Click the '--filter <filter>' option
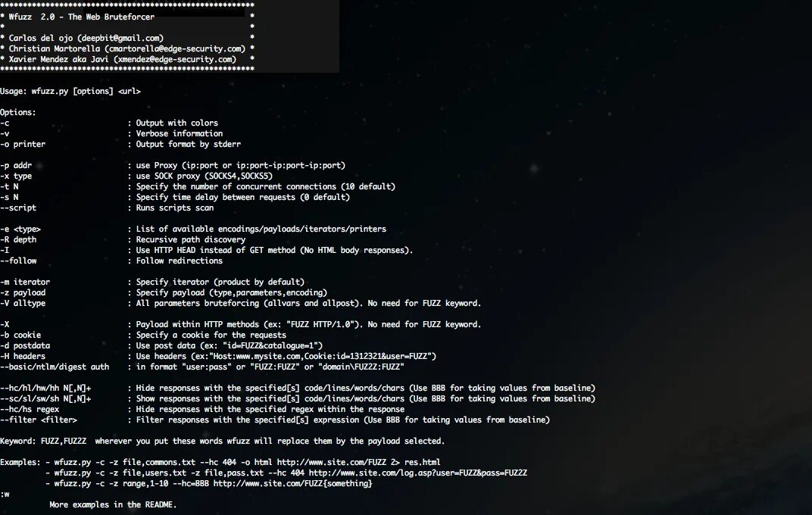This screenshot has height=515, width=812. 39,420
